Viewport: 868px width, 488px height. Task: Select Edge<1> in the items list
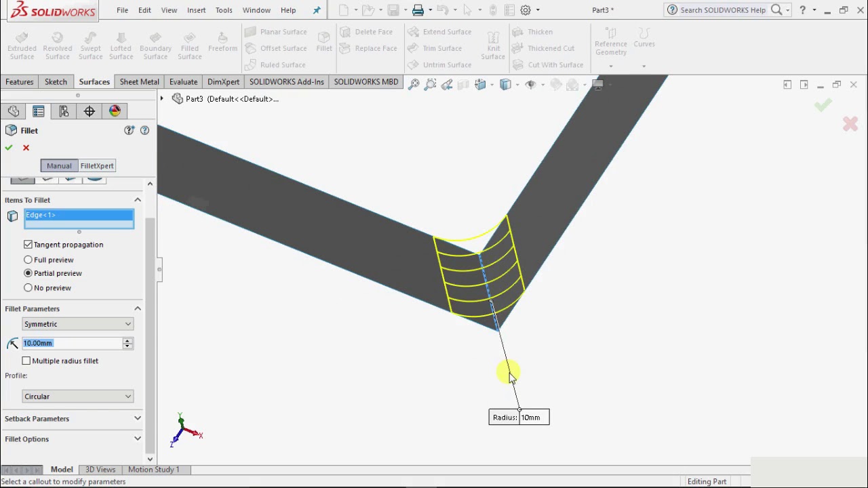tap(79, 215)
